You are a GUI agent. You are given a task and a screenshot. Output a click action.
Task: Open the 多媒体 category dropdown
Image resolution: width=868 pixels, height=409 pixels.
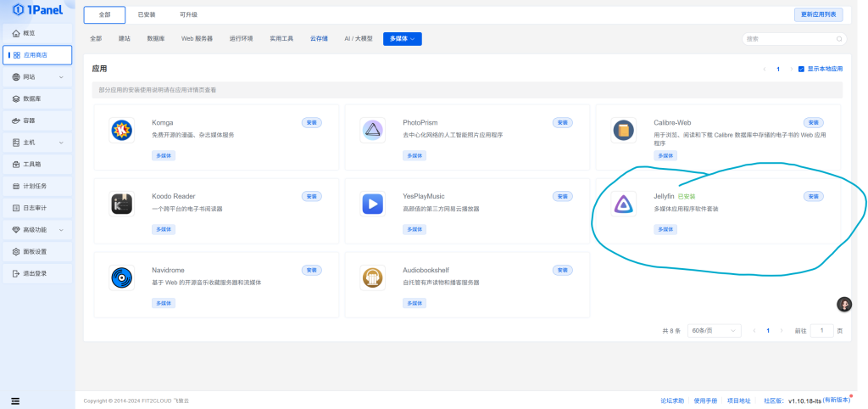pyautogui.click(x=402, y=39)
